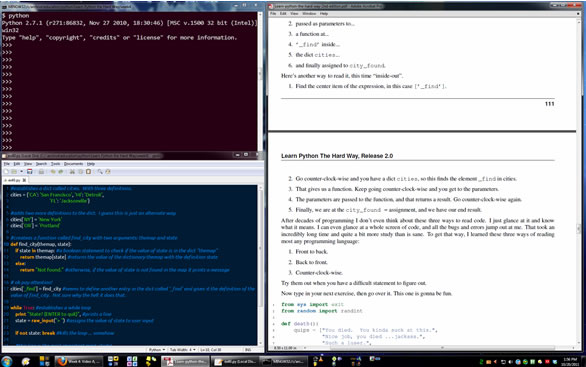Click the New document icon in gedit toolbar
This screenshot has width=586, height=367.
[6, 172]
